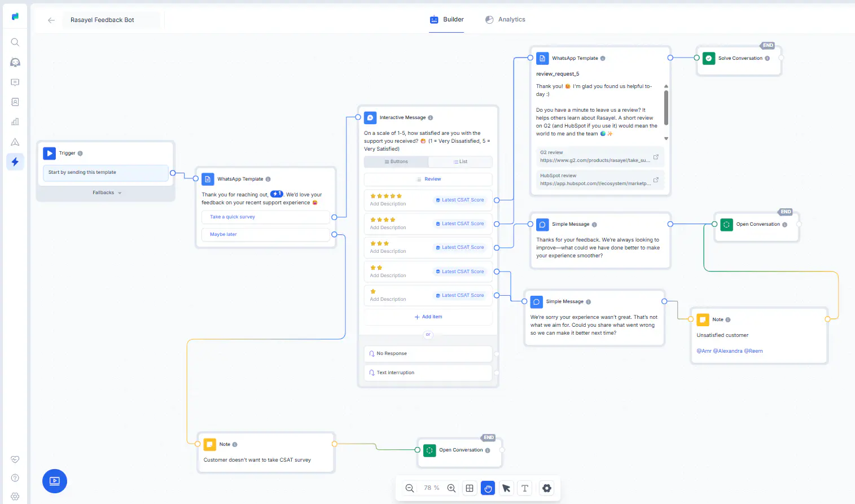Open the bar chart reports icon in sidebar
The height and width of the screenshot is (504, 855).
point(15,122)
